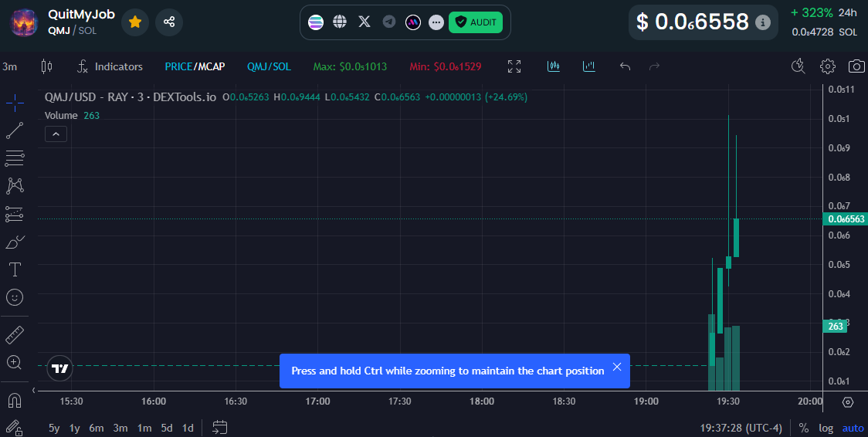Viewport: 868px width, 437px height.
Task: Redo the chart action
Action: coord(654,66)
